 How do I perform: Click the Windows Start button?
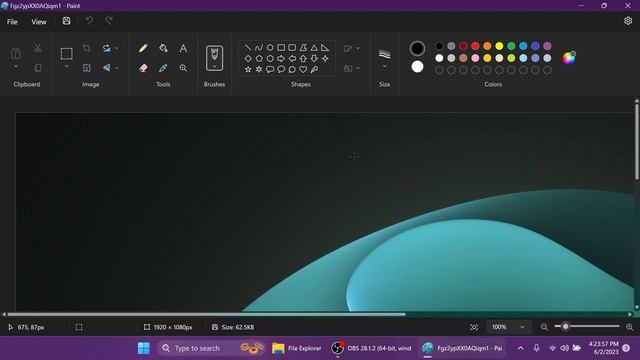click(144, 348)
